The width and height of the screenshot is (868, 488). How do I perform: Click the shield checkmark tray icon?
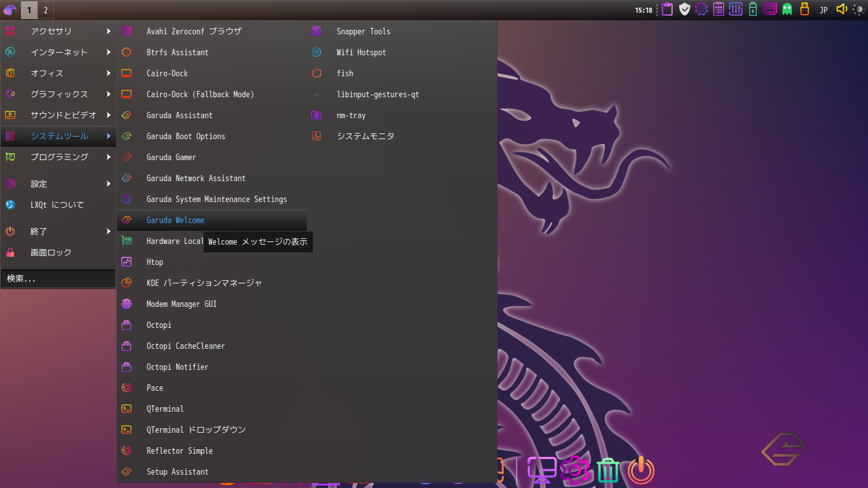(x=684, y=10)
